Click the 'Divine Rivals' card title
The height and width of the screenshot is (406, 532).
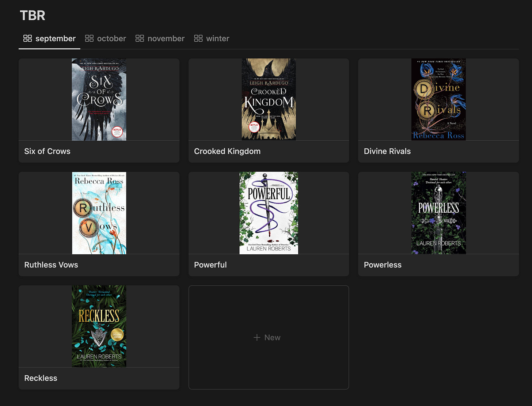pyautogui.click(x=387, y=151)
